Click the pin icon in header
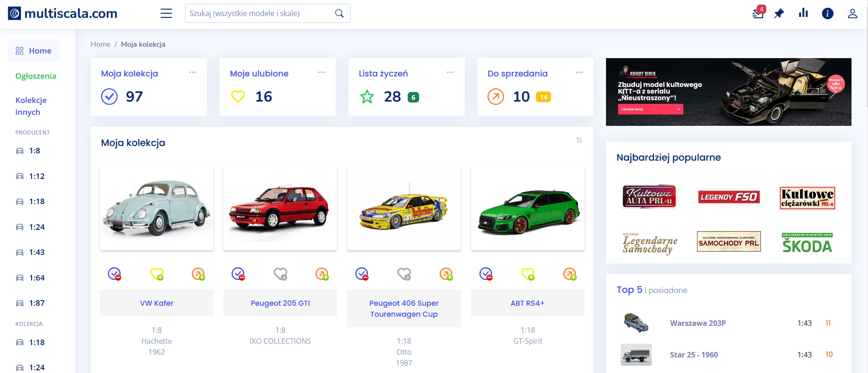 pos(779,13)
